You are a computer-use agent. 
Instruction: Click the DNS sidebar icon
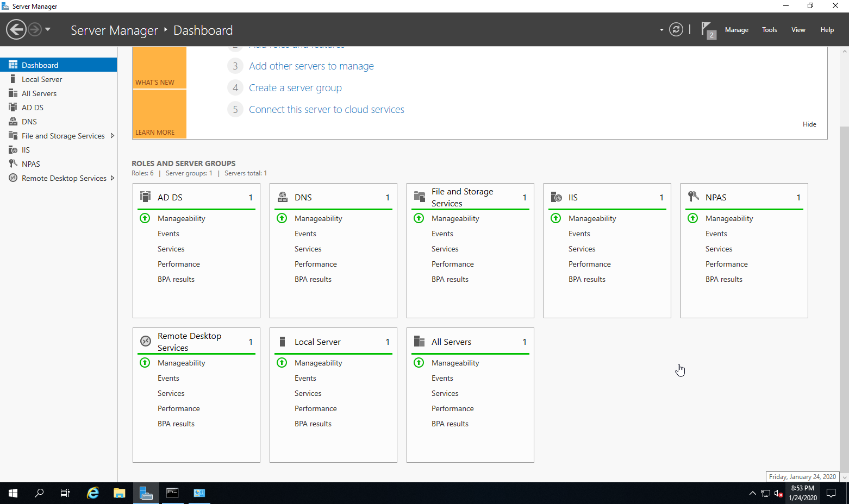[13, 122]
